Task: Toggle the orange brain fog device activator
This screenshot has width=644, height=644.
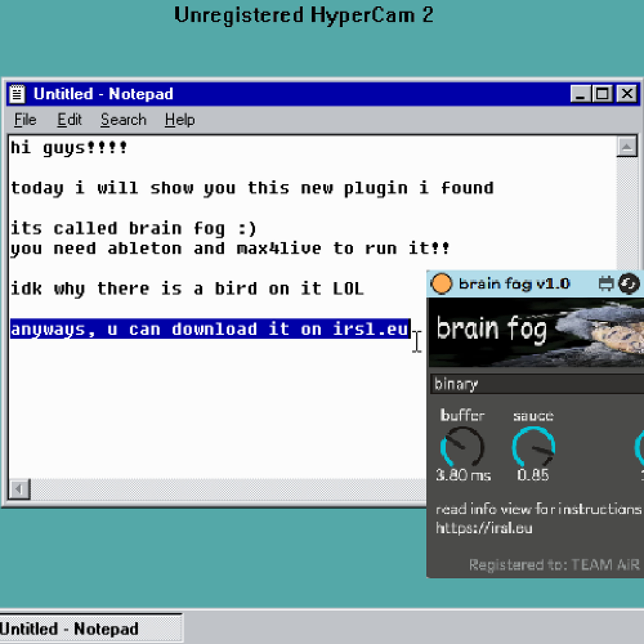Action: (441, 284)
